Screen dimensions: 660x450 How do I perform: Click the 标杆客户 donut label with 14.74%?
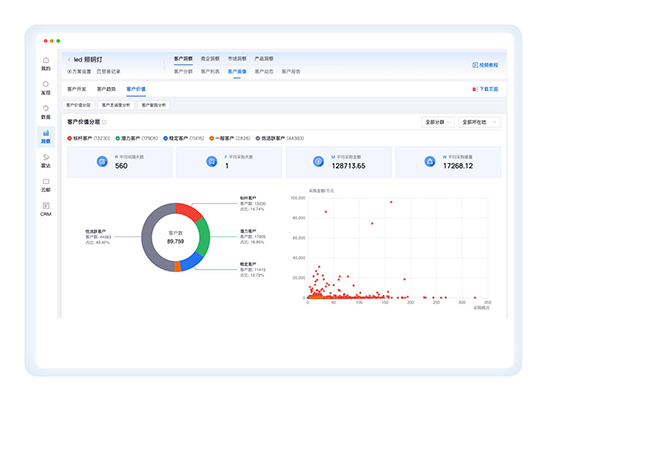253,203
